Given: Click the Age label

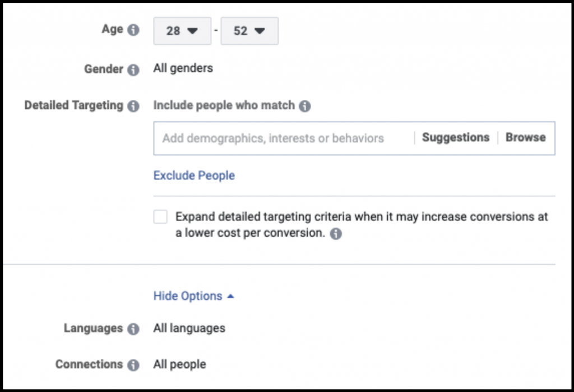Looking at the screenshot, I should (112, 29).
